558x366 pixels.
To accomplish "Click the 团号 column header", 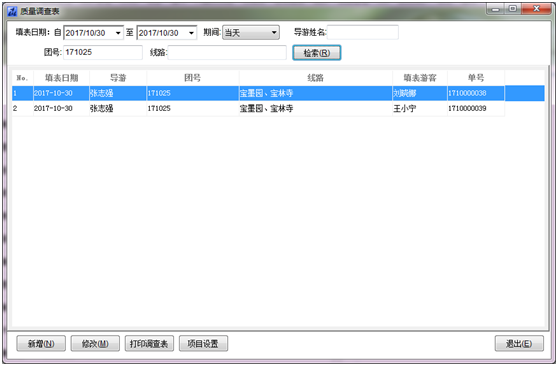I will click(x=193, y=78).
